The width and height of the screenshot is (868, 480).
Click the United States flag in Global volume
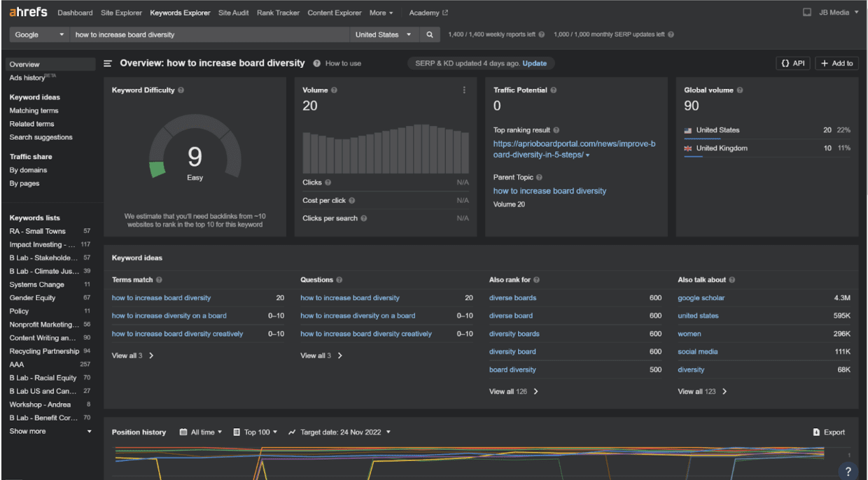click(689, 129)
